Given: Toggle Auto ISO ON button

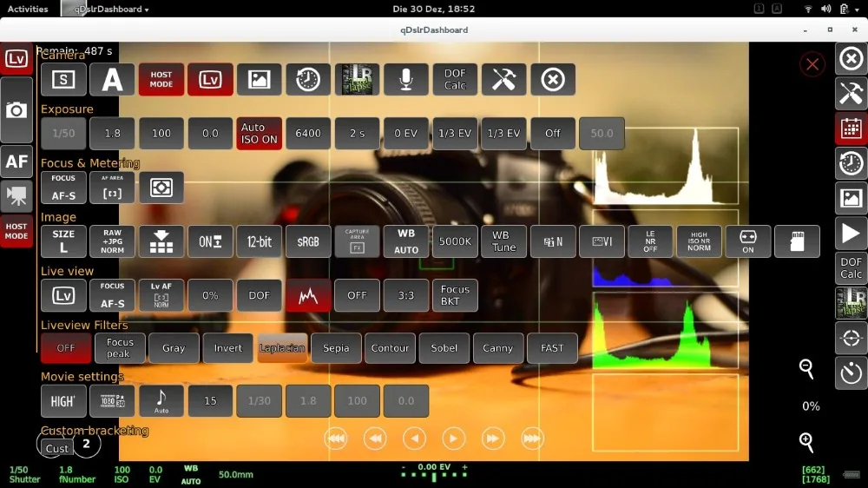Looking at the screenshot, I should [259, 134].
